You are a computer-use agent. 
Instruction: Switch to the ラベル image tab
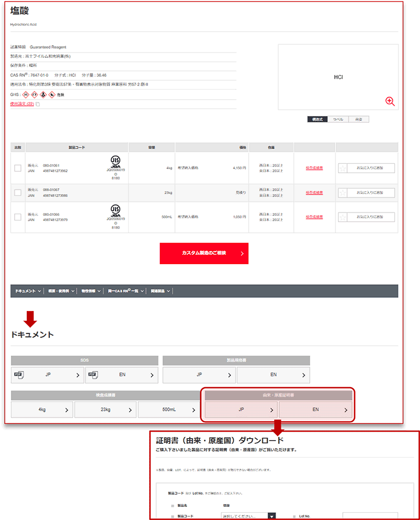338,119
